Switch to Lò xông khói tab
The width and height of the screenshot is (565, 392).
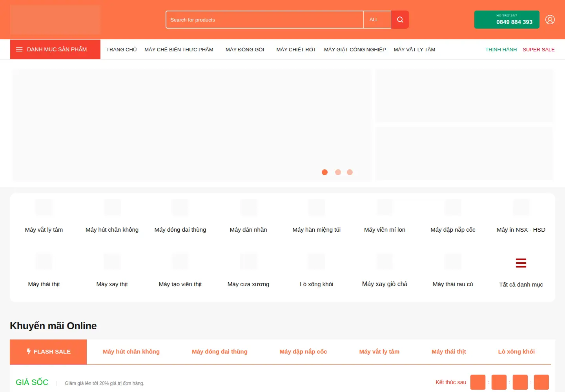516,352
